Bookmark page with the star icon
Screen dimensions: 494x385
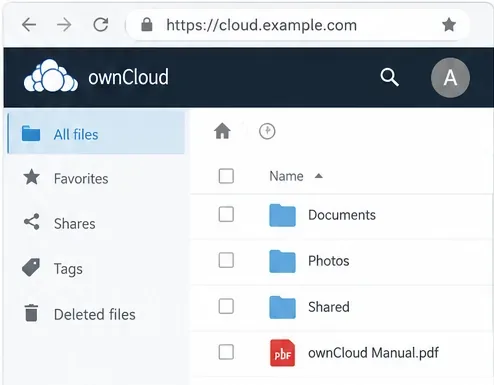(449, 24)
